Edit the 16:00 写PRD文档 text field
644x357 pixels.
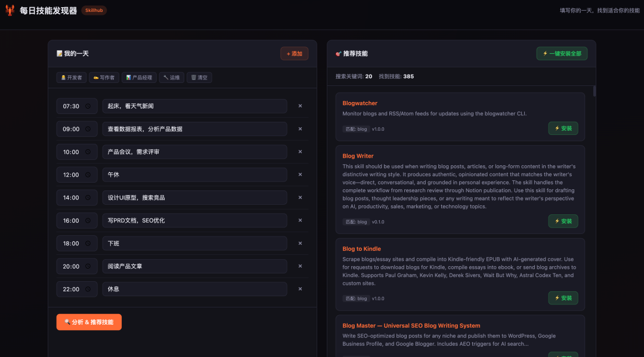194,221
